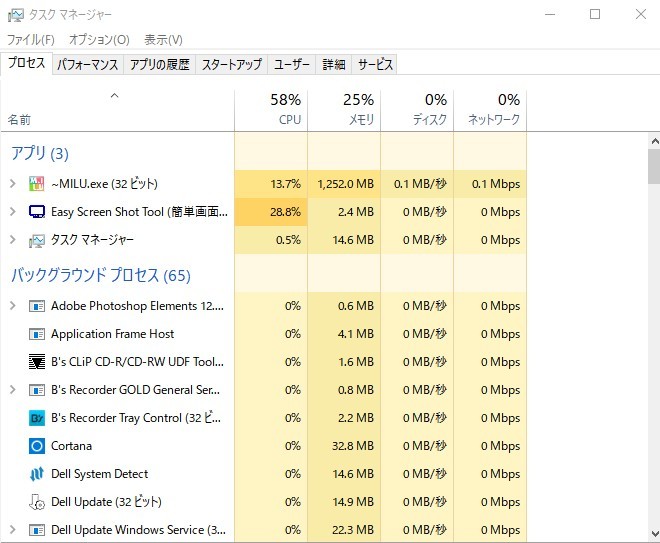
Task: Expand Adobe Photoshop Elements 12 process
Action: click(13, 306)
